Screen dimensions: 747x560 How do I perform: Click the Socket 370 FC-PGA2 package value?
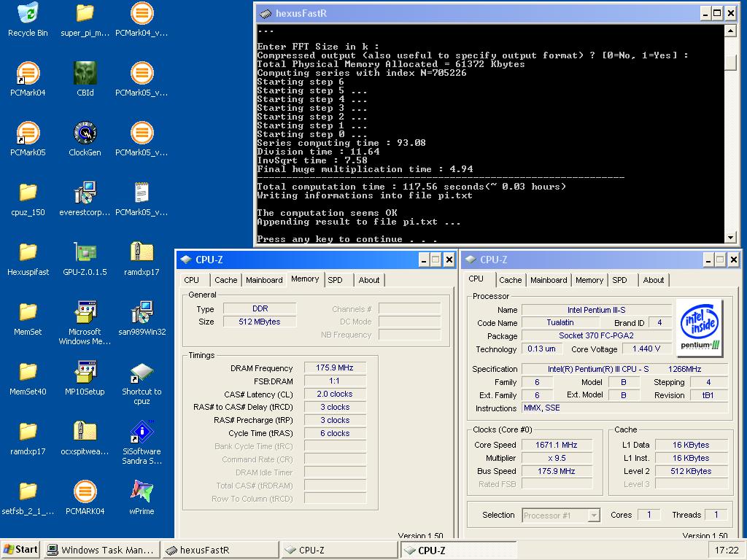pos(596,335)
